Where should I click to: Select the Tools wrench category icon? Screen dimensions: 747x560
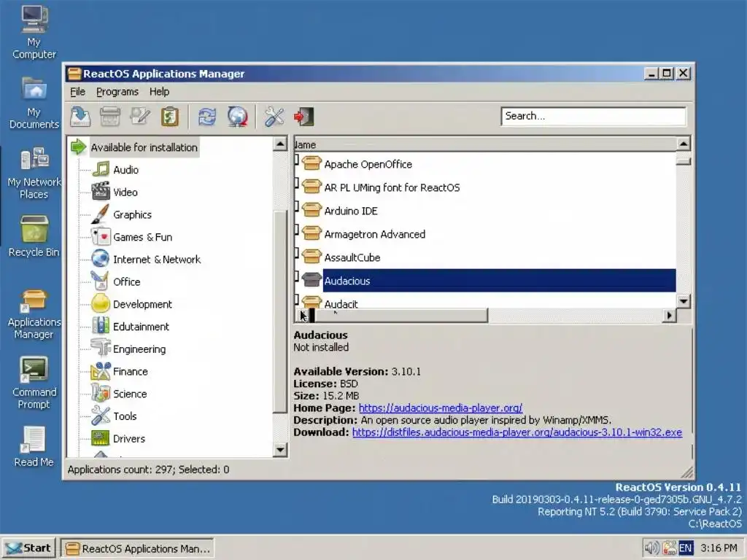[x=101, y=416]
